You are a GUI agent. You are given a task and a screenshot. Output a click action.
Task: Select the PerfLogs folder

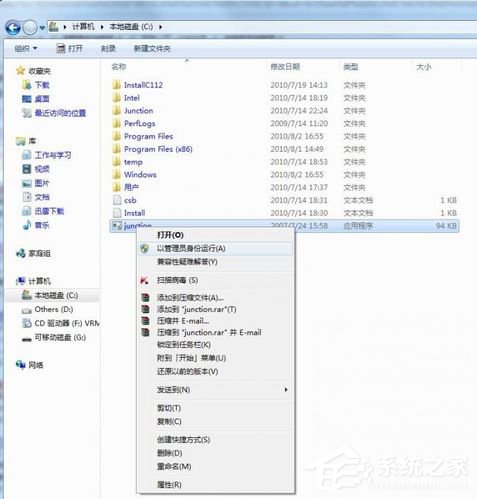[139, 123]
